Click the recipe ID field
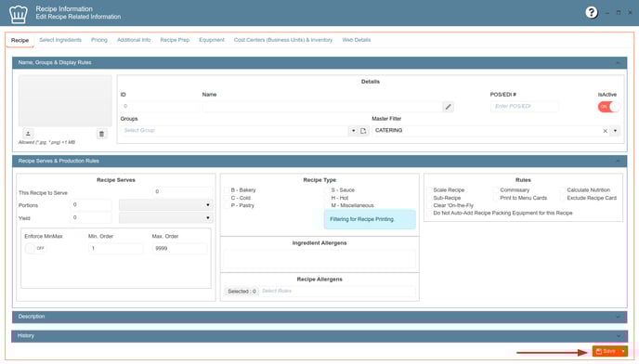 [160, 107]
